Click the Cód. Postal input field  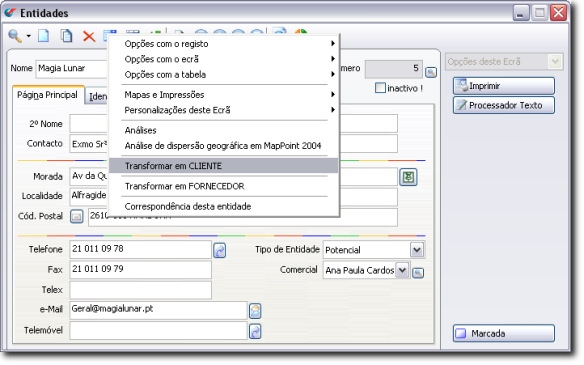point(243,217)
